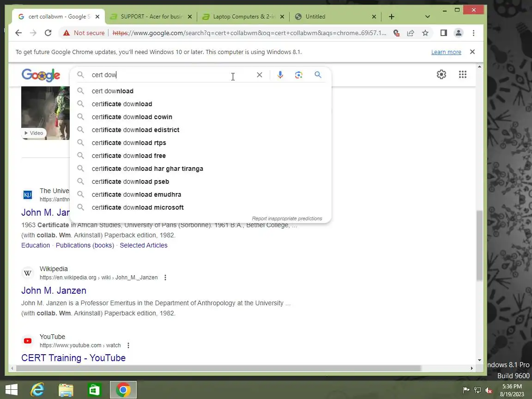Screen dimensions: 532x399
Task: Clear the search box text
Action: tap(259, 75)
